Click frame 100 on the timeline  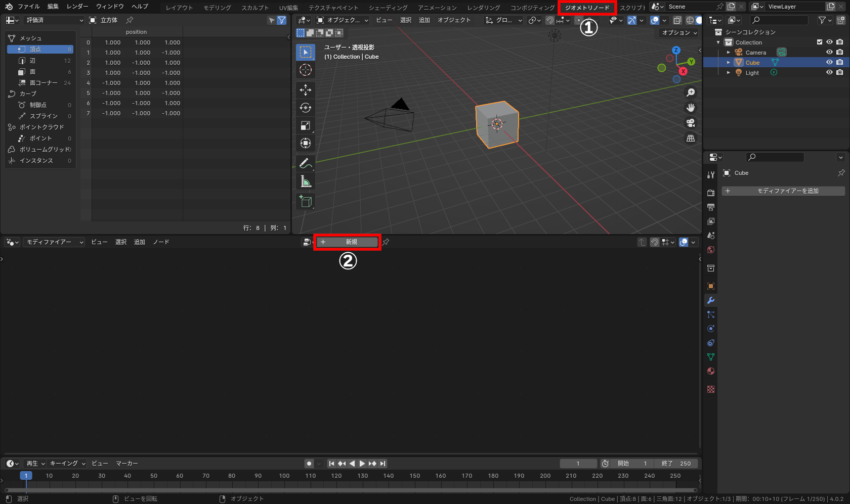click(x=284, y=476)
